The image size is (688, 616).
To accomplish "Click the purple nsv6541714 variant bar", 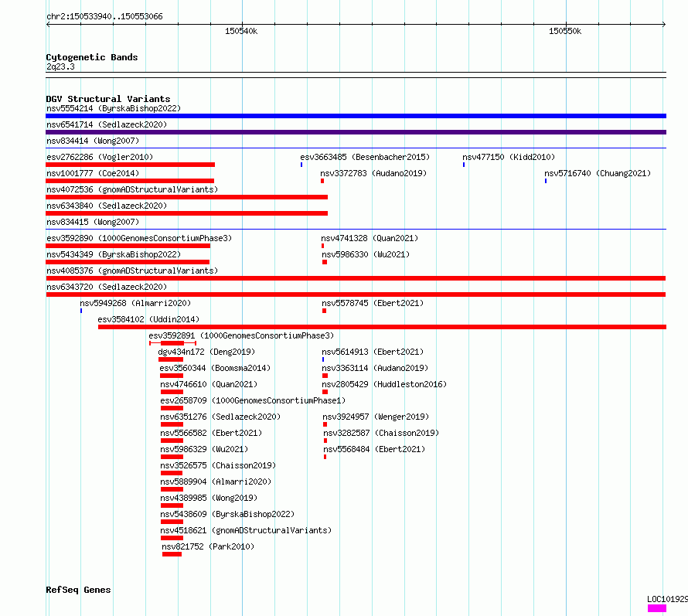I will coord(356,132).
